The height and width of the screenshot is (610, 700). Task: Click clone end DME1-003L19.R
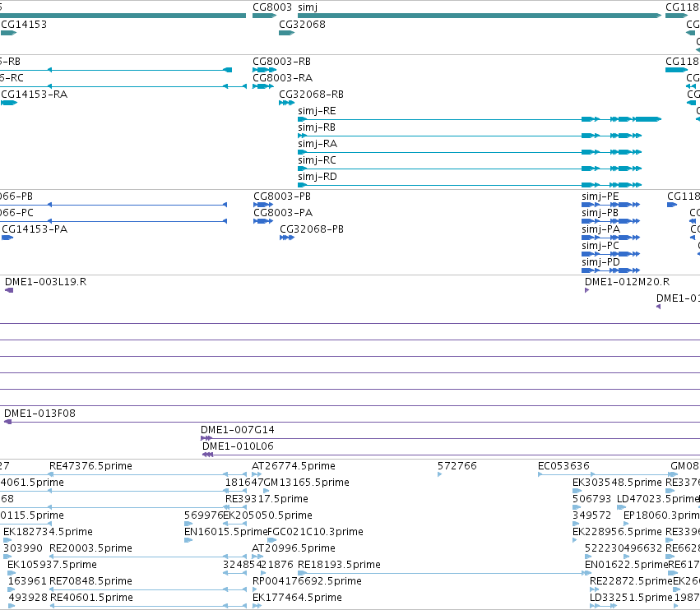(x=45, y=283)
